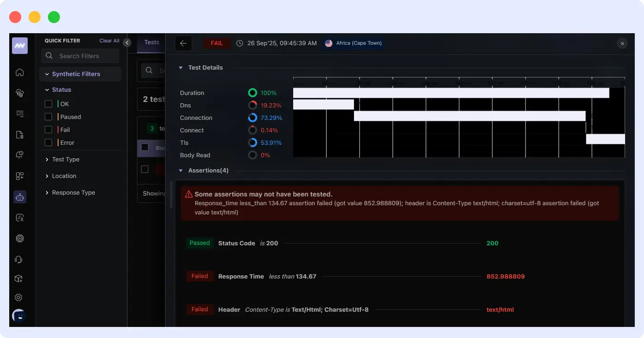
Task: Click the document/reports icon in sidebar
Action: pos(19,134)
